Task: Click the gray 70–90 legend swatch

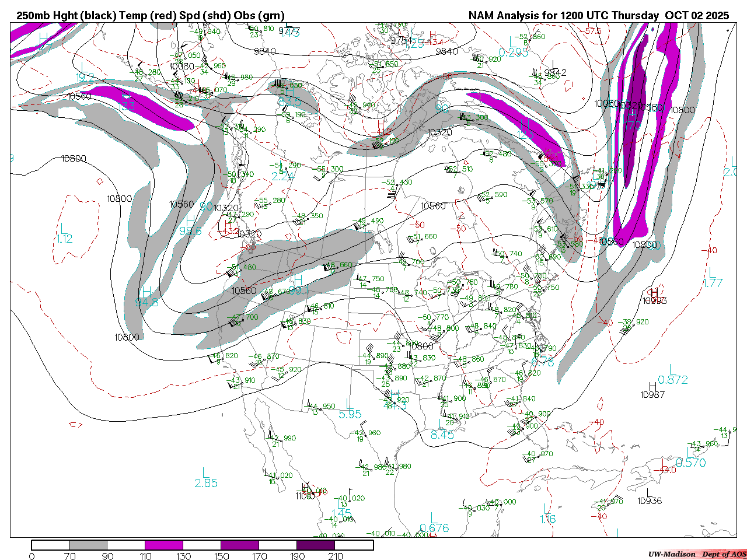Action: pyautogui.click(x=88, y=545)
